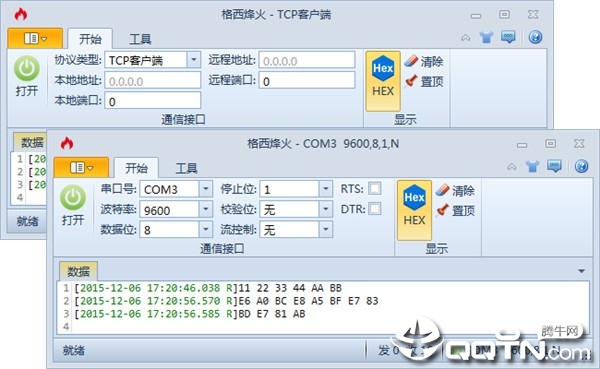Open the orange application menu button in COM3 window
The image size is (600, 369).
pyautogui.click(x=81, y=167)
